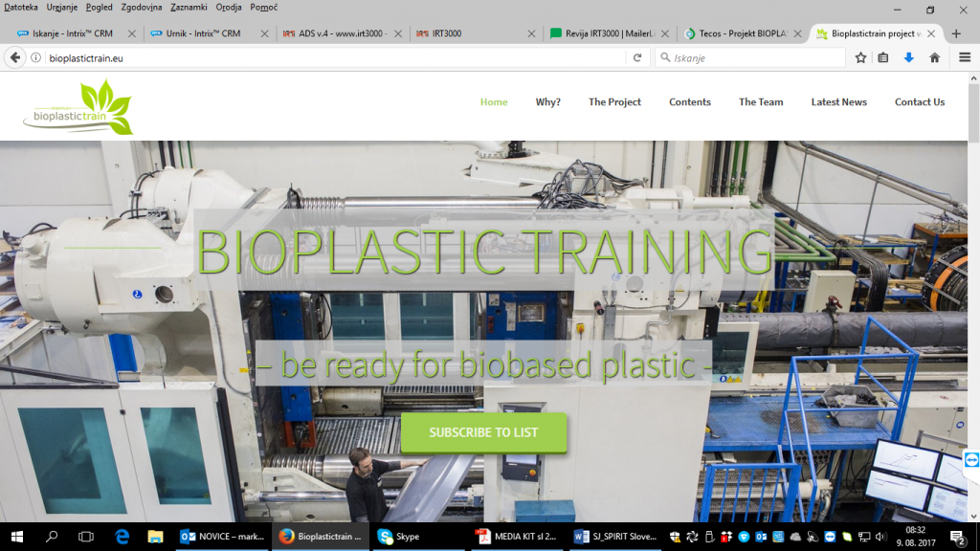Open a new tab with plus button
Image resolution: width=980 pixels, height=551 pixels.
(x=956, y=33)
